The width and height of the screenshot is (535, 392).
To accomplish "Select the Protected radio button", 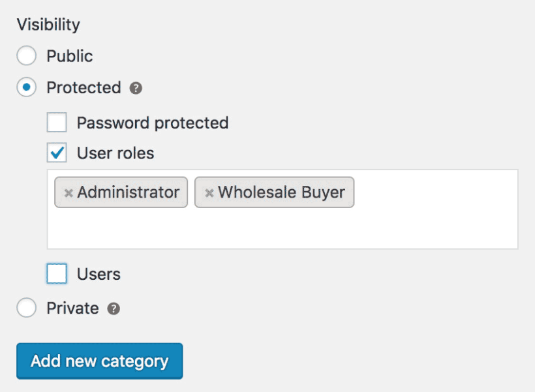I will tap(26, 87).
